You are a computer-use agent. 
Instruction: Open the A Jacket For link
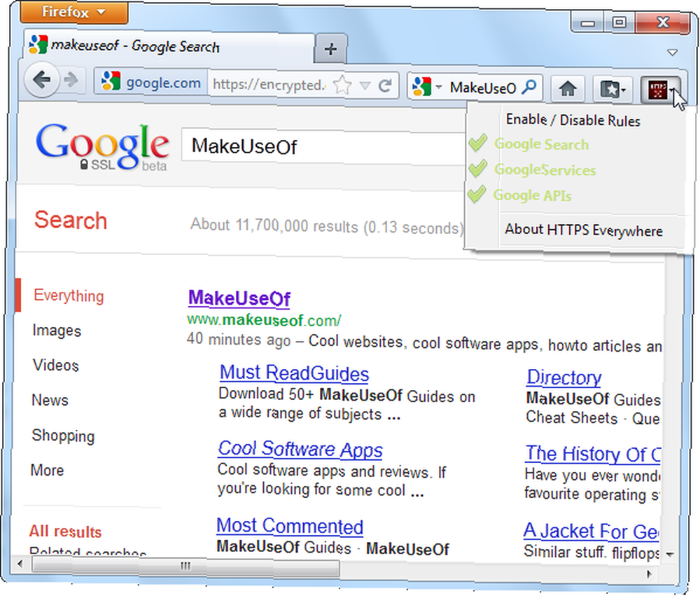click(x=591, y=531)
